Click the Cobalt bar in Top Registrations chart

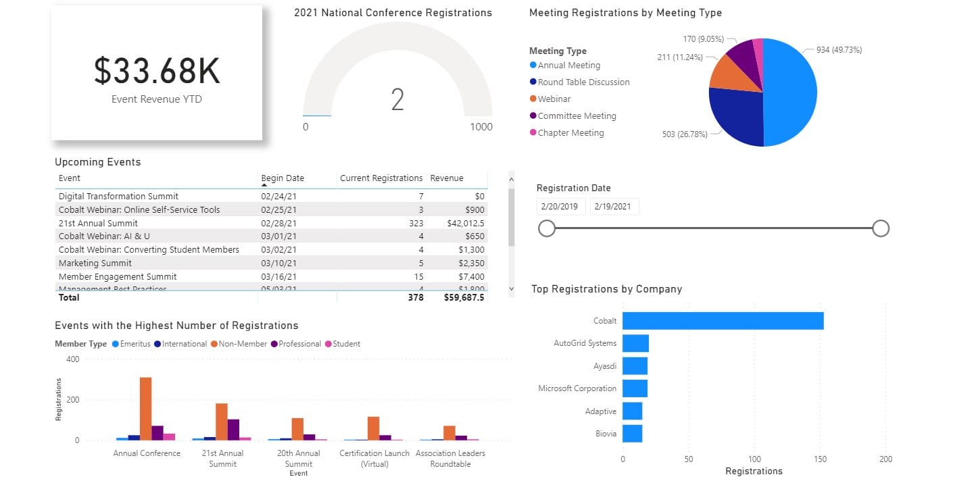click(x=722, y=320)
